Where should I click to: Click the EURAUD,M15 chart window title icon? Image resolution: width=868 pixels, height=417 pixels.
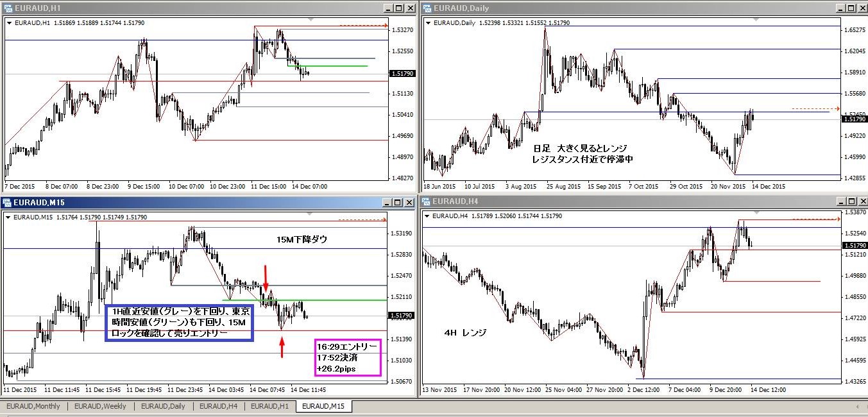8,203
